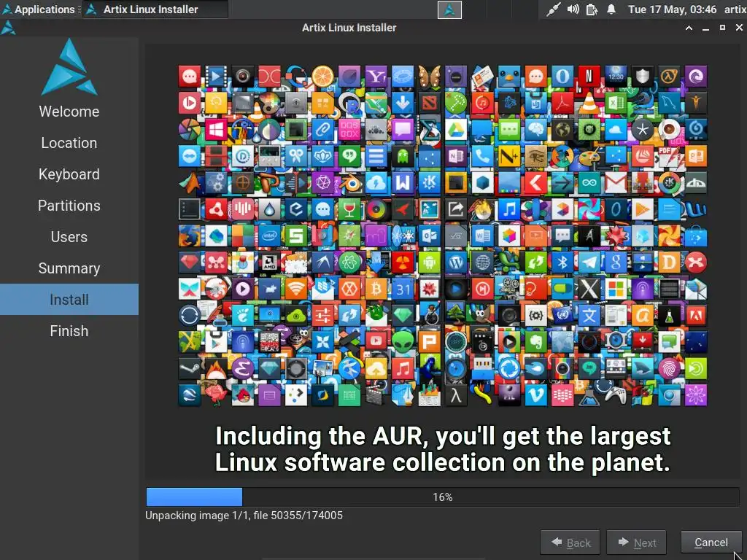Image resolution: width=747 pixels, height=560 pixels.
Task: Open the battery power manager icon
Action: coord(592,9)
